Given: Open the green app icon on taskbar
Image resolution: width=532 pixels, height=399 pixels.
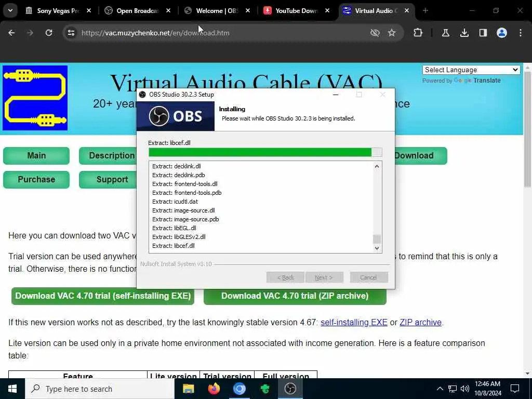Looking at the screenshot, I should [265, 389].
